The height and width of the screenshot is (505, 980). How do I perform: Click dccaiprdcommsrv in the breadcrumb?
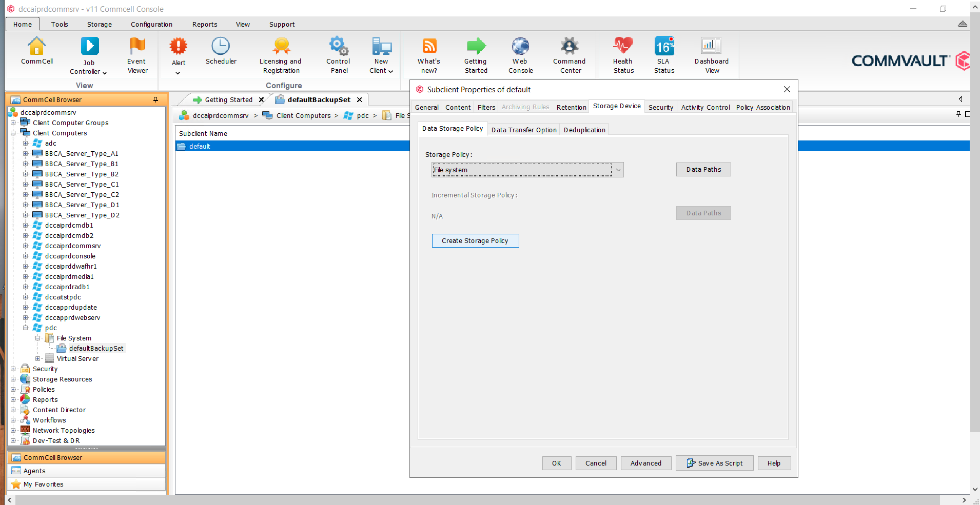221,115
